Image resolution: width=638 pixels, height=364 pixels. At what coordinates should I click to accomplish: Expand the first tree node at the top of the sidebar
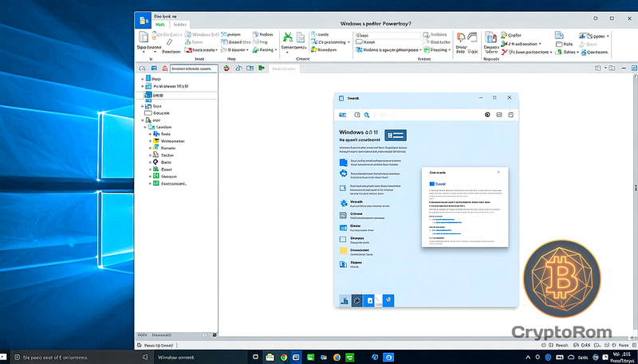pos(142,80)
